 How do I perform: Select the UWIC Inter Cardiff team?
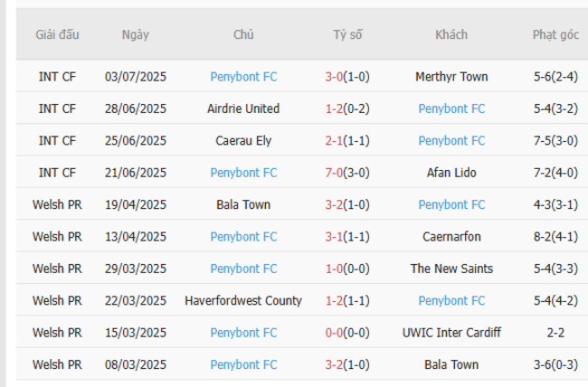[451, 333]
